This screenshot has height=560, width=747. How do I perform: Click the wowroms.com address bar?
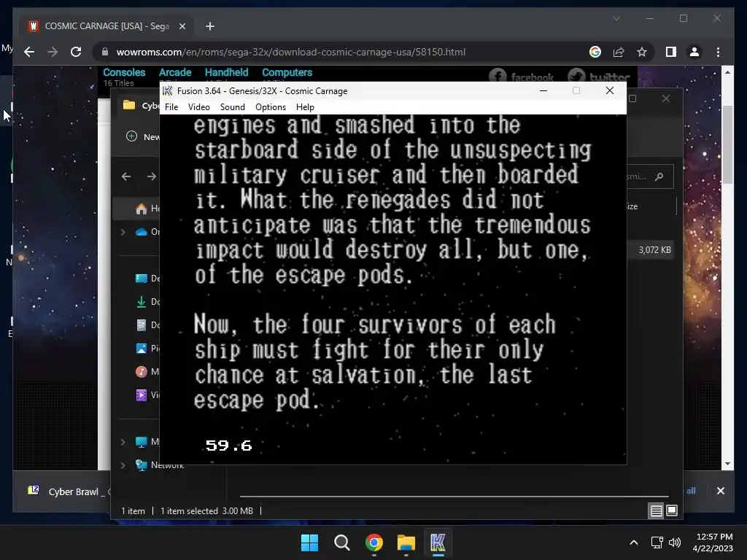coord(290,52)
